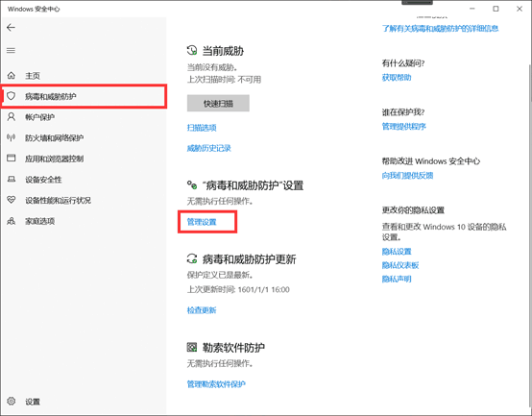Open the 隐私设置 link
Viewport: 532px width, 416px height.
coord(397,252)
